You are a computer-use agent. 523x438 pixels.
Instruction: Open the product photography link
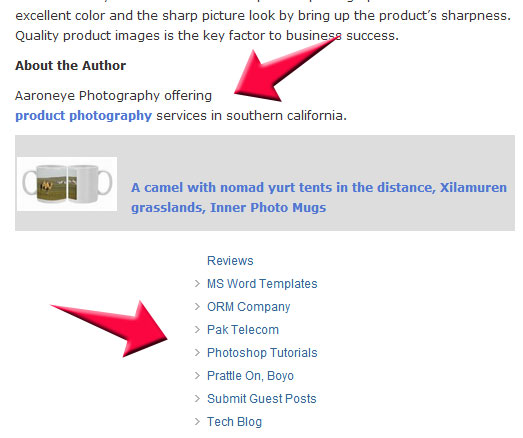point(83,116)
